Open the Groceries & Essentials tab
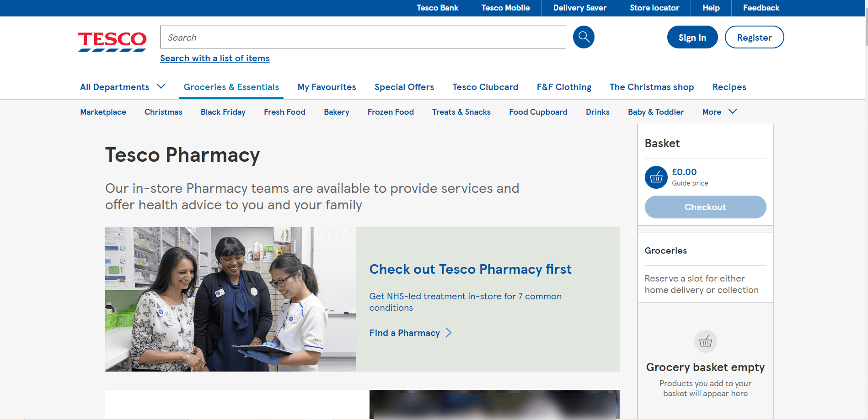 [231, 87]
